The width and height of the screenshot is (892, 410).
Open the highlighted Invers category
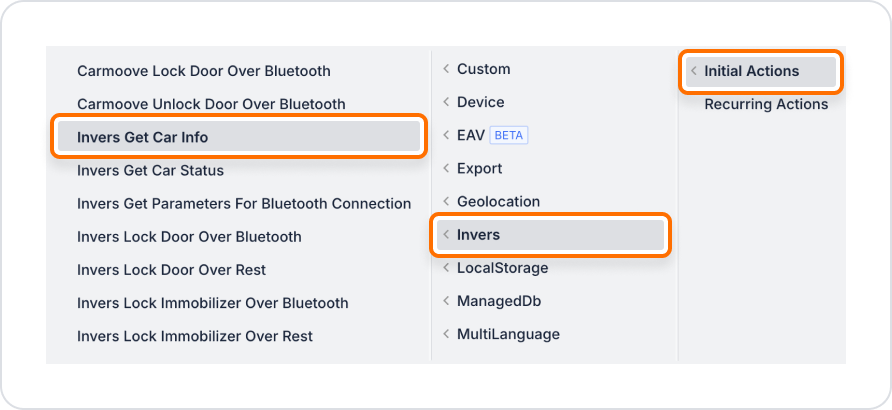click(478, 235)
